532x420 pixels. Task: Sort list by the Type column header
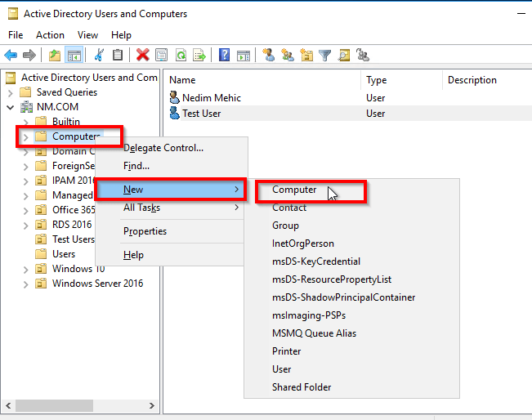[x=402, y=80]
